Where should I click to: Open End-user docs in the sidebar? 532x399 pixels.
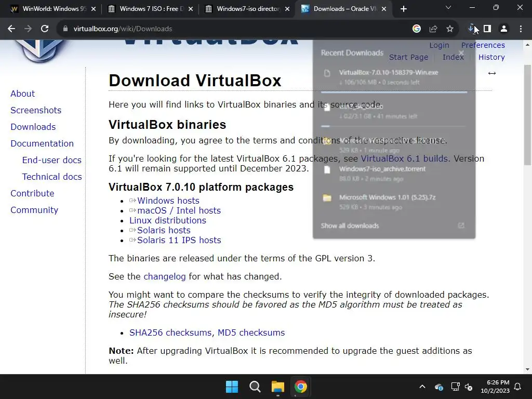pyautogui.click(x=51, y=160)
